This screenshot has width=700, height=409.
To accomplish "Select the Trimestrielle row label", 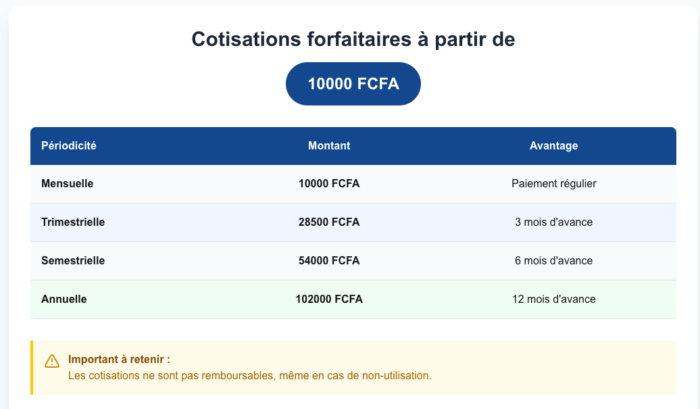I will [x=73, y=222].
